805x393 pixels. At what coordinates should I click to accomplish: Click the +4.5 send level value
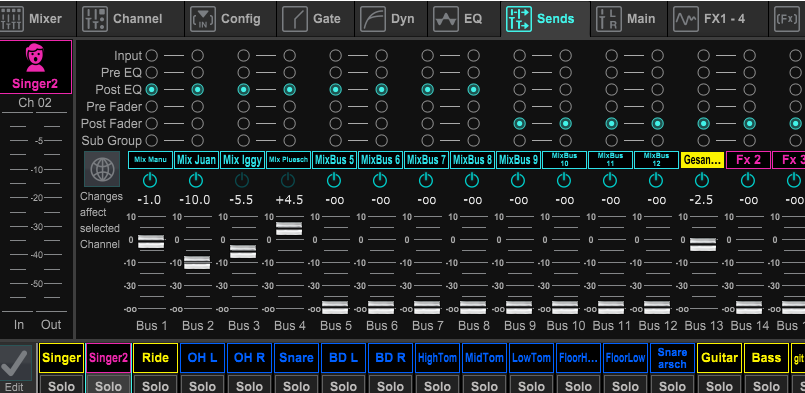click(x=289, y=200)
